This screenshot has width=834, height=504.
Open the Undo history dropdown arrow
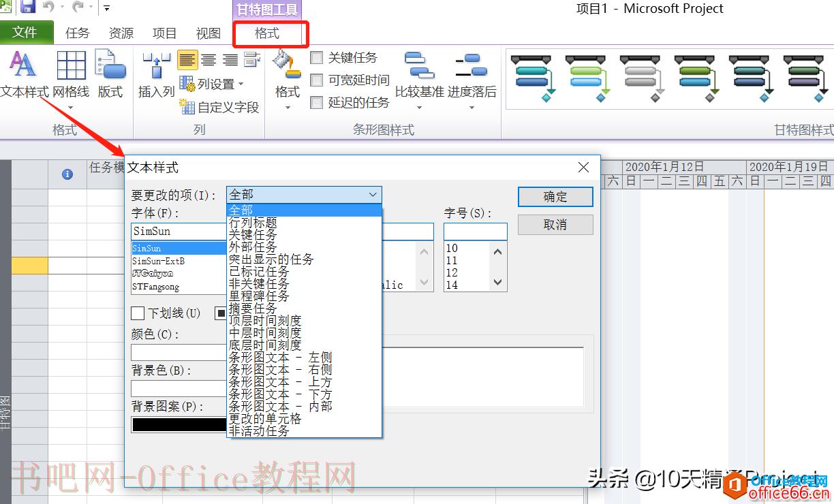[61, 8]
